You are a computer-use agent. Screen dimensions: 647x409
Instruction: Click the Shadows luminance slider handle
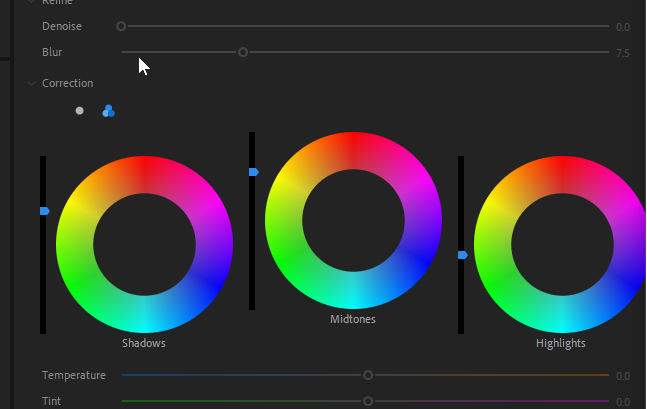point(44,211)
